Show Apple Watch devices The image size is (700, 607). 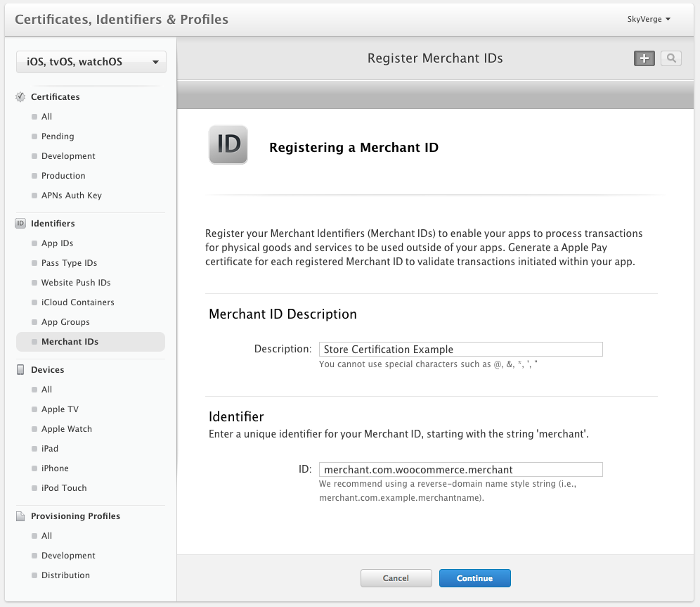point(66,429)
